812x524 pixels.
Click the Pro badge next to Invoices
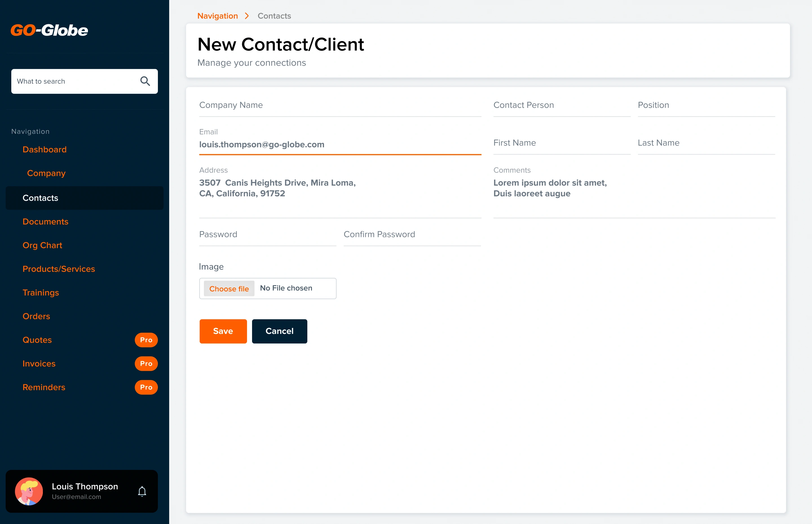(146, 363)
